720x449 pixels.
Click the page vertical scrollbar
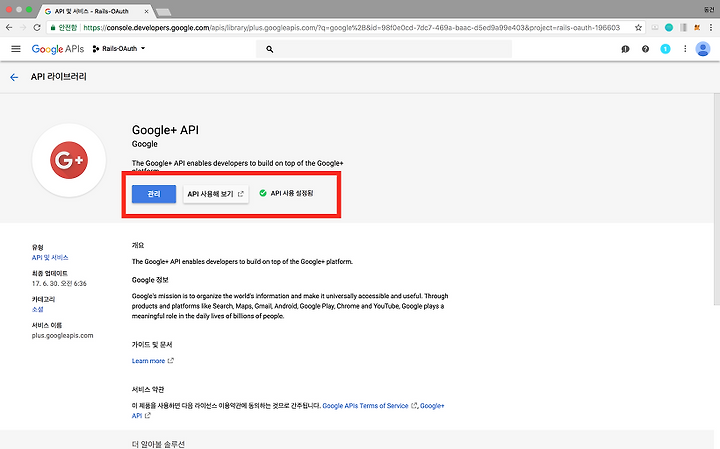pos(717,198)
